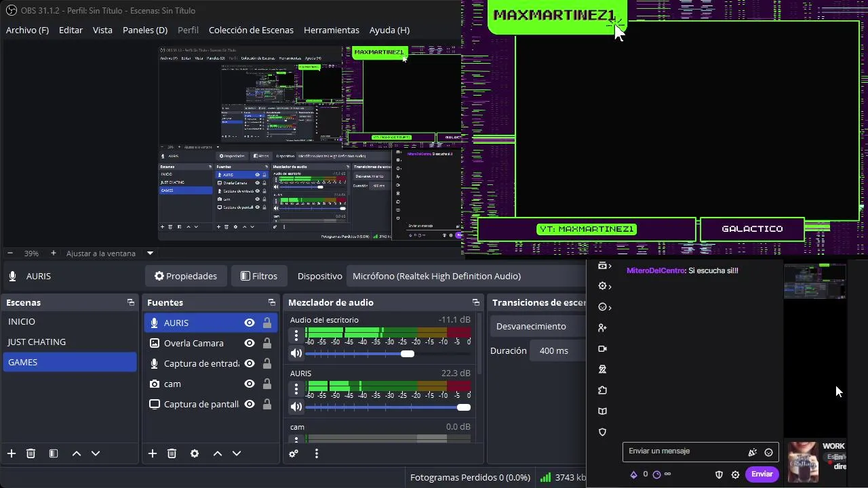Open the preview scaling dropdown arrow
This screenshot has height=488, width=868.
(151, 253)
